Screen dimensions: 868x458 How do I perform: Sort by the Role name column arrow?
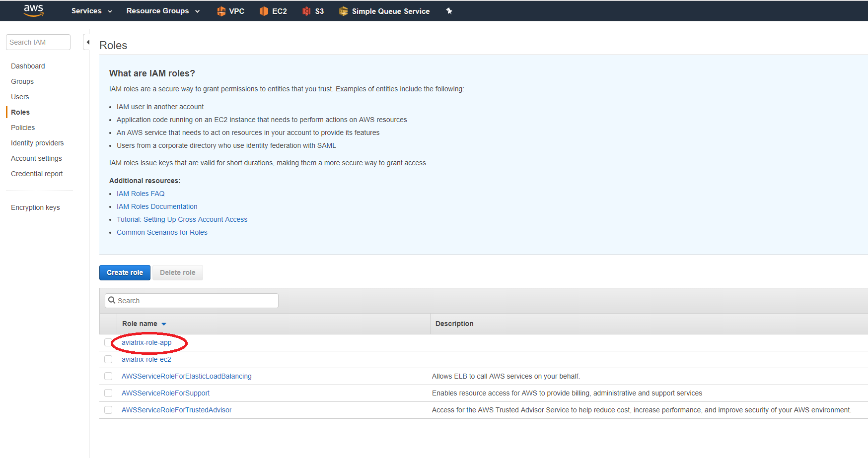click(x=164, y=324)
